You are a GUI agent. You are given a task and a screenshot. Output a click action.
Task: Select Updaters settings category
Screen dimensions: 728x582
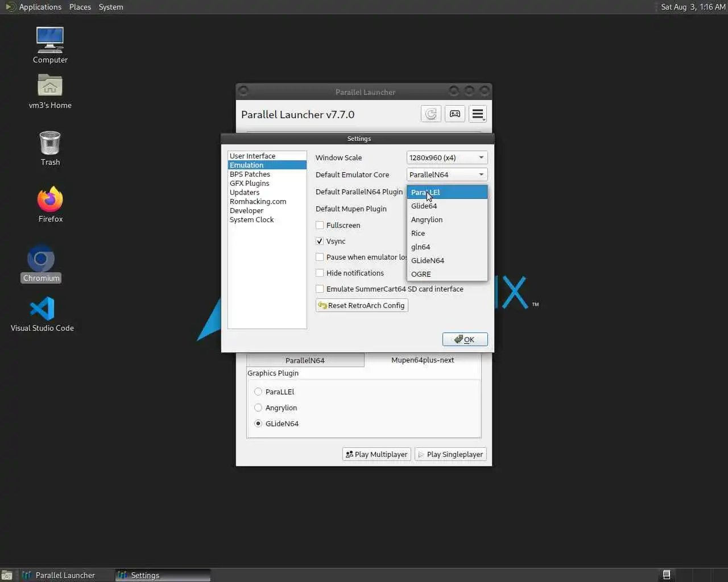click(267, 192)
